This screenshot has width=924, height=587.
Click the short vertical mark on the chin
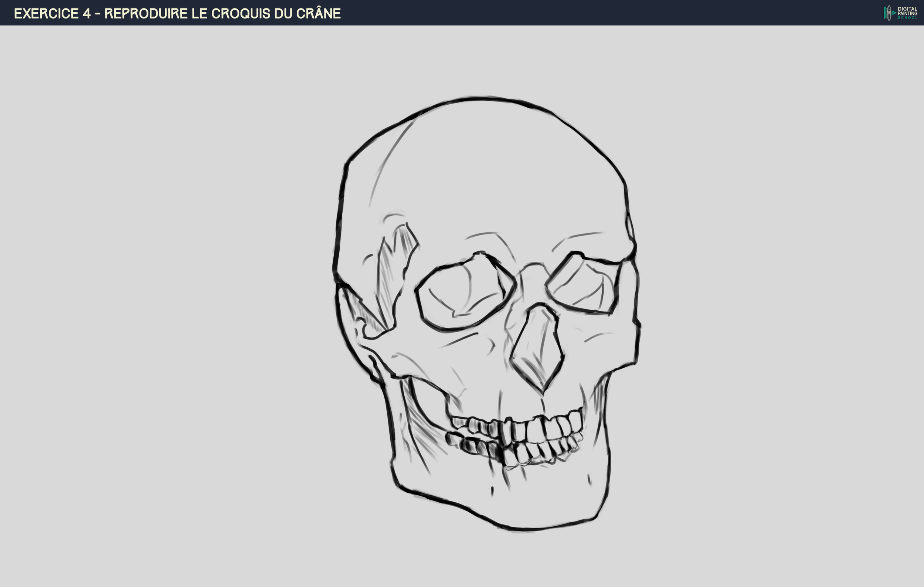click(492, 491)
